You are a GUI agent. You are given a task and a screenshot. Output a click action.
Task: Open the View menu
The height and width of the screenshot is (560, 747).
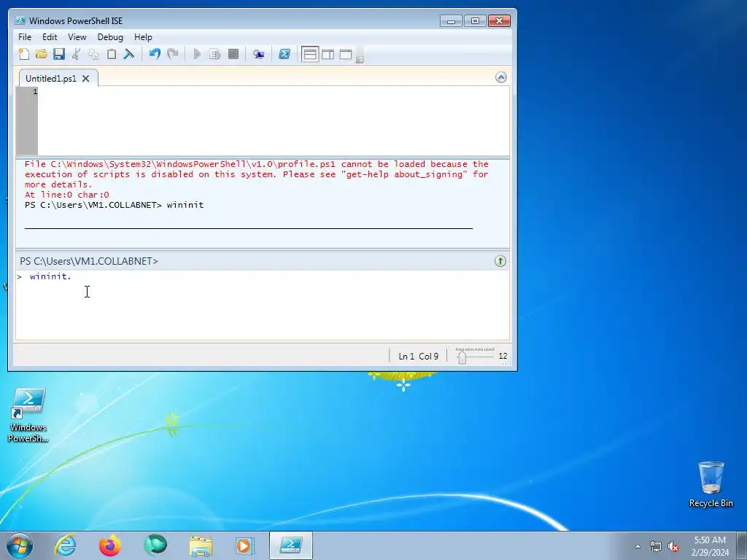pos(77,37)
